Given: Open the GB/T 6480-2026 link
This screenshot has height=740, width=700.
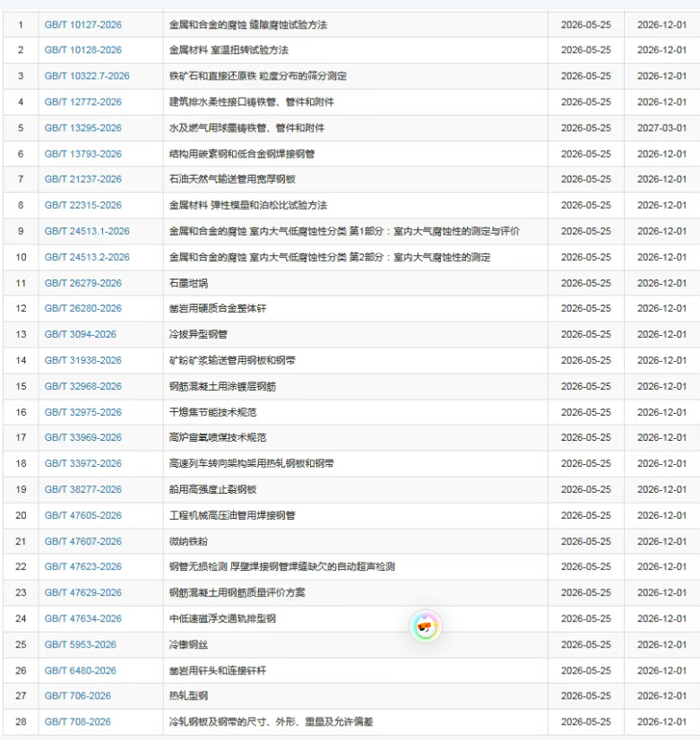Looking at the screenshot, I should click(81, 670).
